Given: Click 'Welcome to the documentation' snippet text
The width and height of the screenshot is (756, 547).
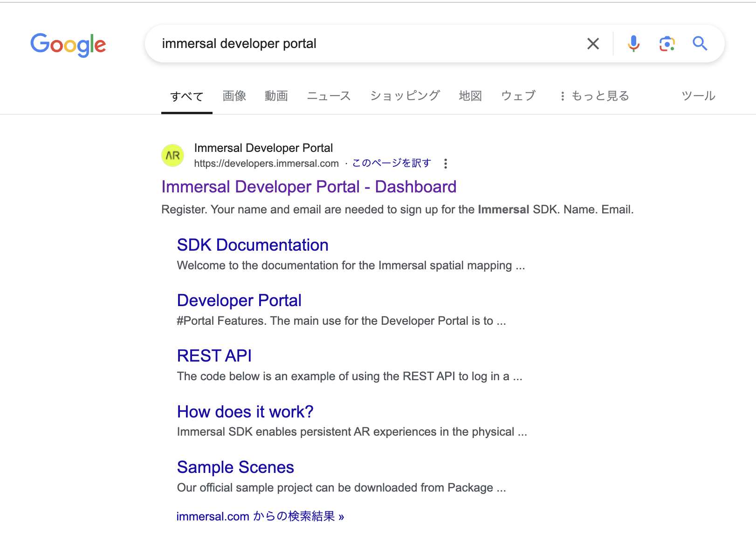Looking at the screenshot, I should coord(351,266).
